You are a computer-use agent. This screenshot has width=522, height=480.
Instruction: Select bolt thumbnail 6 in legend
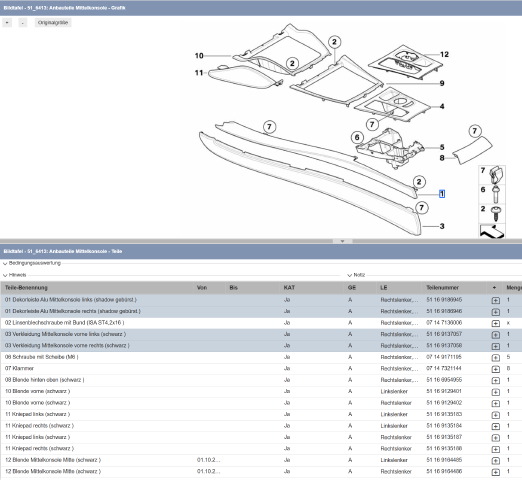click(x=492, y=194)
